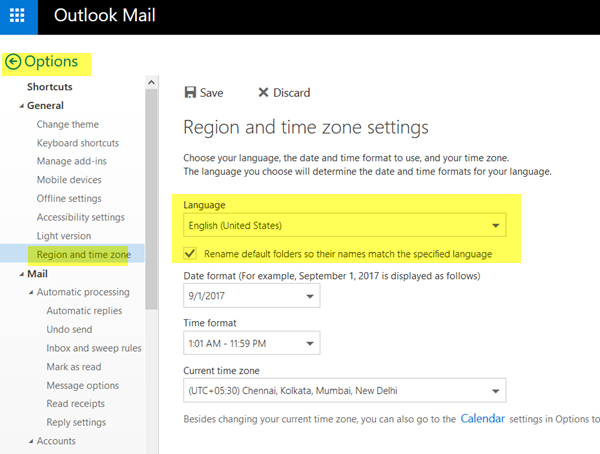Open the Current time zone dropdown

click(x=344, y=391)
